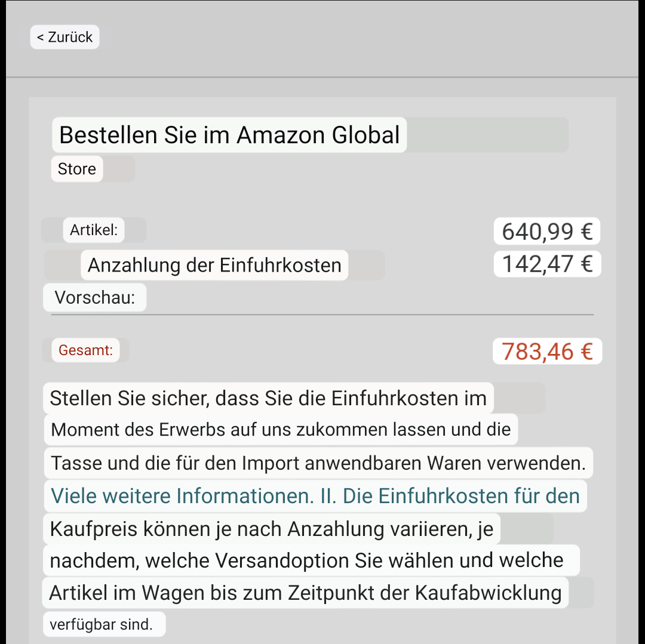Open the 'Viele weitere Informationen' link
This screenshot has height=644, width=645.
click(315, 496)
